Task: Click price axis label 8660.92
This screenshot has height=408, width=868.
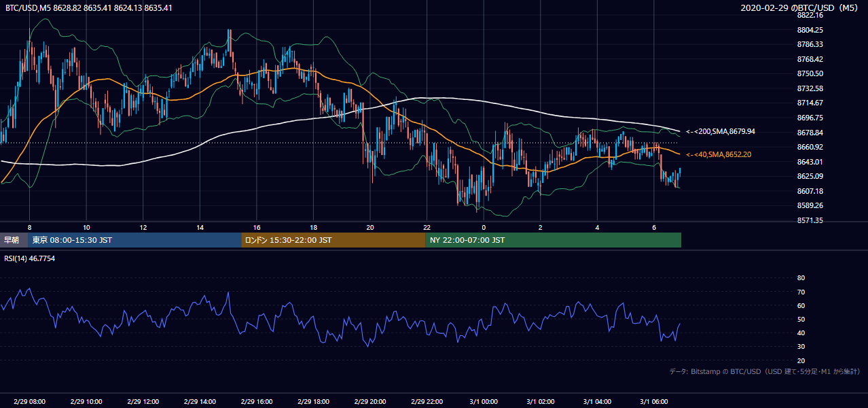Action: [x=810, y=147]
